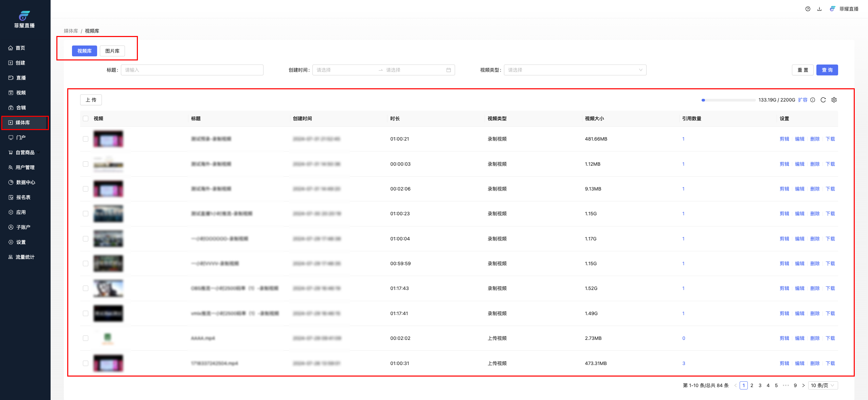The image size is (868, 400).
Task: Click the storage usage progress bar
Action: [728, 100]
